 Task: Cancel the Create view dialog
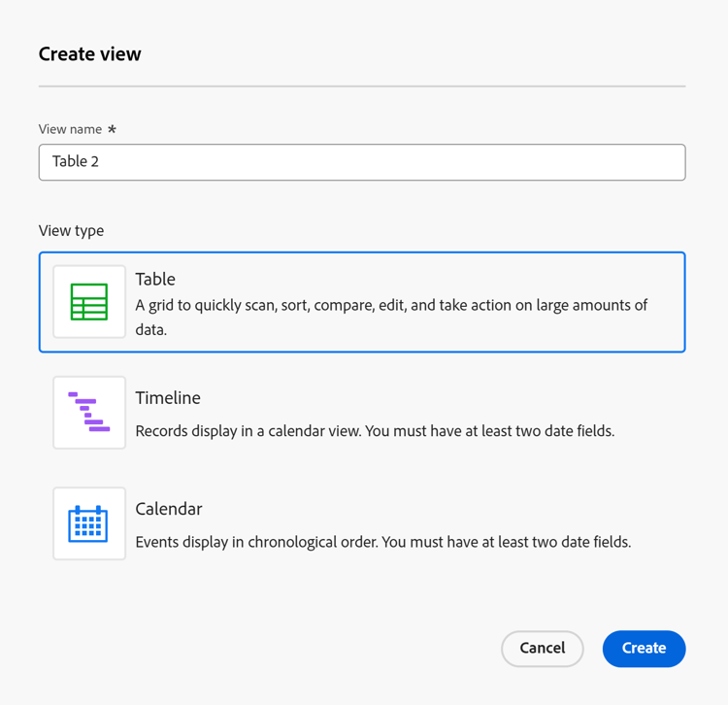pos(542,649)
